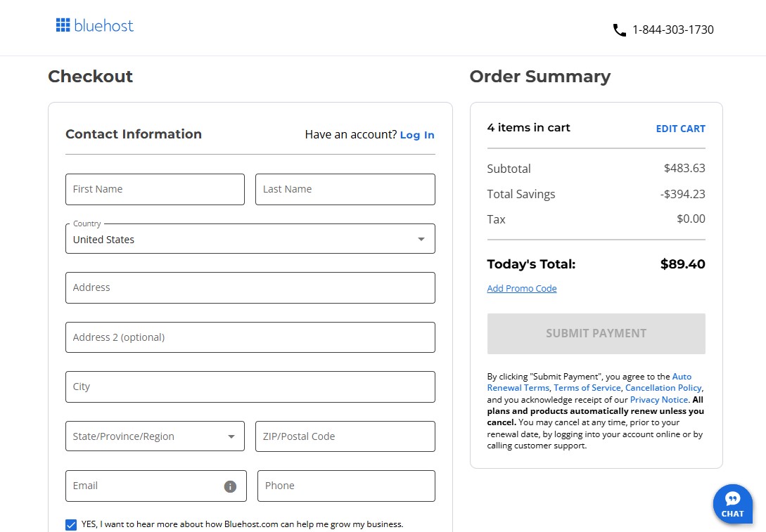766x532 pixels.
Task: Click the Today's Total amount $89.40
Action: (682, 264)
